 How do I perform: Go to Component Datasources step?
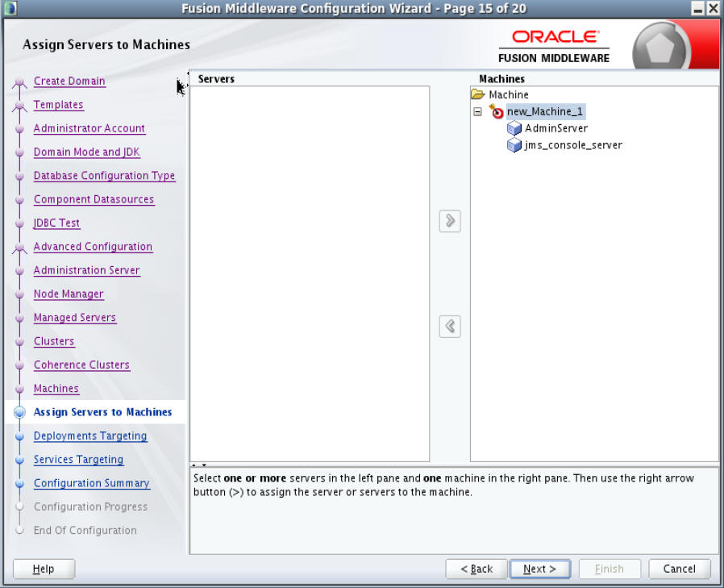click(94, 199)
